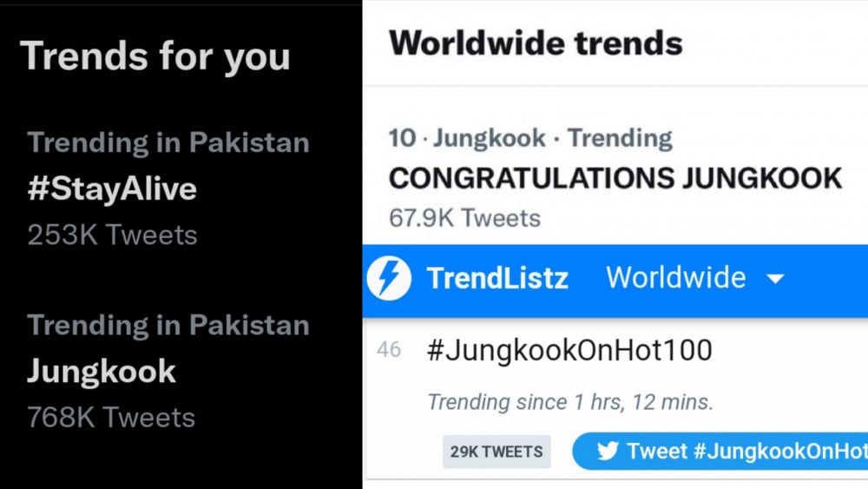
Task: Select the Worldwide location label
Action: click(x=676, y=277)
